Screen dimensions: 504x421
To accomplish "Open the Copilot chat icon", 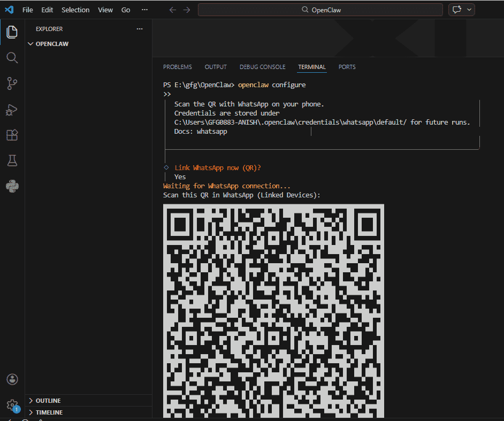I will click(x=457, y=10).
